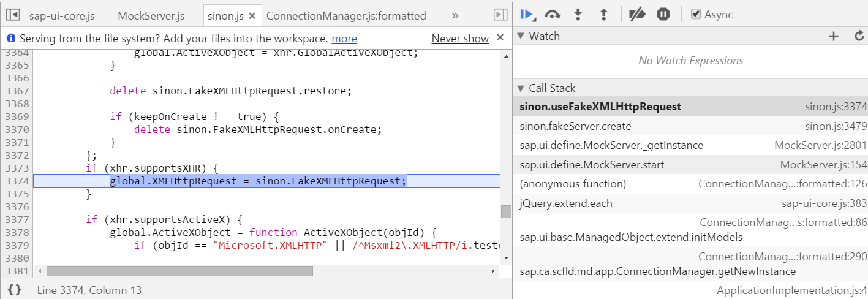868x299 pixels.
Task: Switch to the sap-ui-core.js tab
Action: tap(61, 15)
